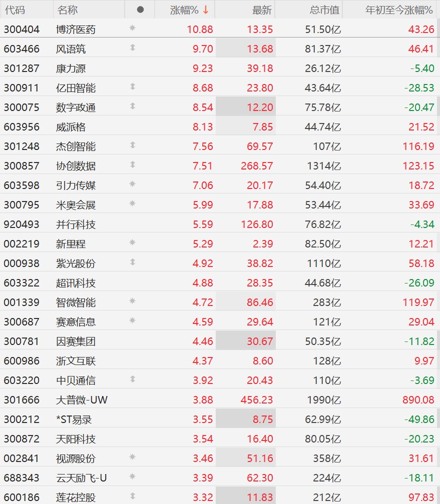Sort by the 总市值 column header
This screenshot has height=504, width=440.
click(x=324, y=10)
